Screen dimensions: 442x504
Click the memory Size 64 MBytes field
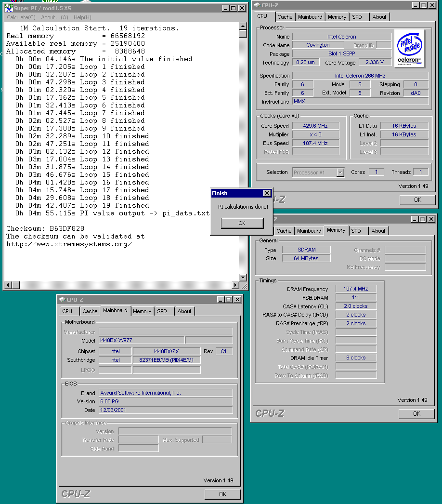pyautogui.click(x=306, y=258)
